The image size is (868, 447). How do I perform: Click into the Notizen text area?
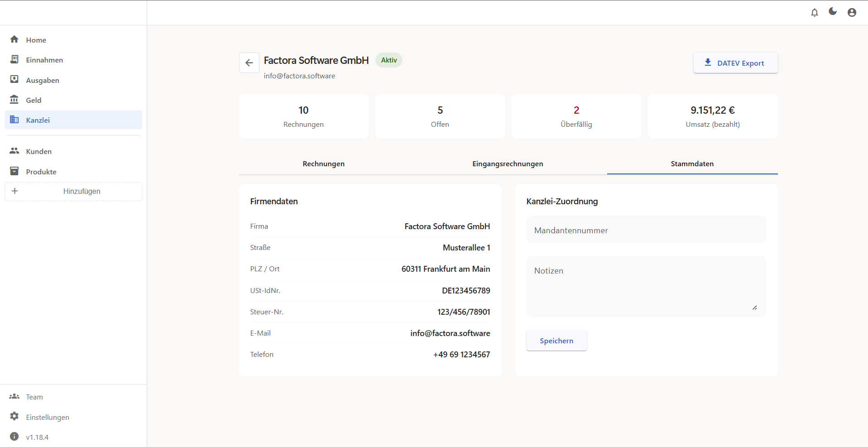646,286
